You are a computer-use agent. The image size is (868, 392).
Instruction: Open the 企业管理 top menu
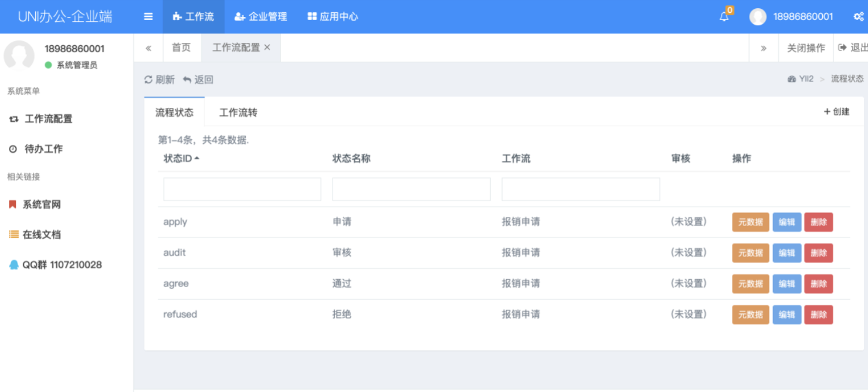261,16
